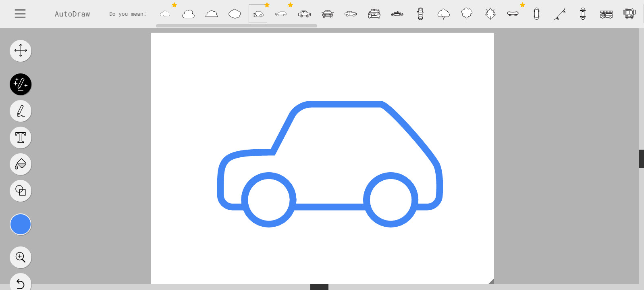Choose the starred side-view skateboard suggestion
Viewport: 644px width, 290px height.
tap(513, 14)
